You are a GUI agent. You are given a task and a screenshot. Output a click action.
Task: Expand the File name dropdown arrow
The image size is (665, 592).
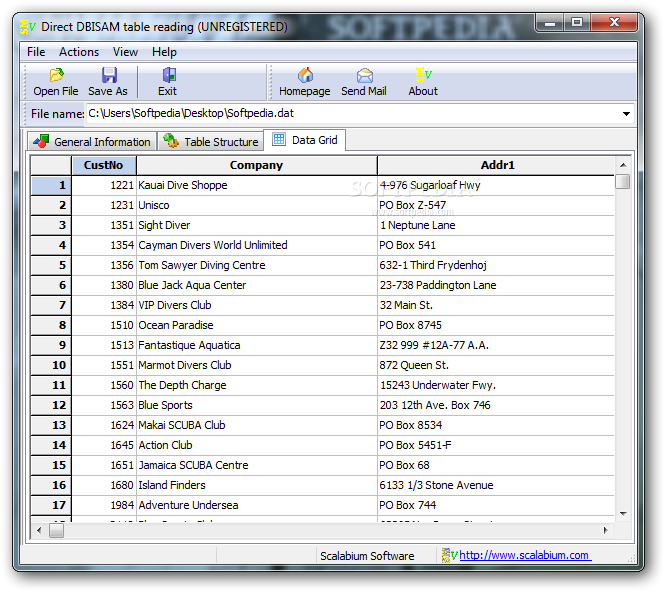(x=626, y=114)
